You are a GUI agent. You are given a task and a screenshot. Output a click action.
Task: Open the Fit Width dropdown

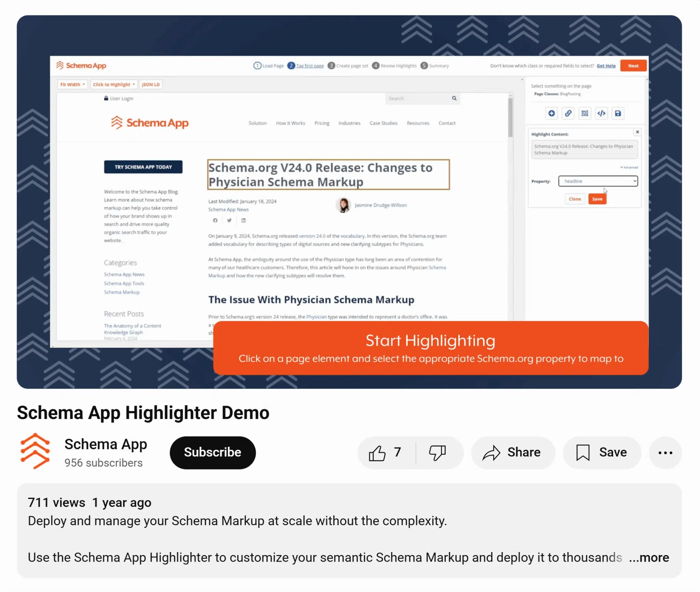[72, 84]
